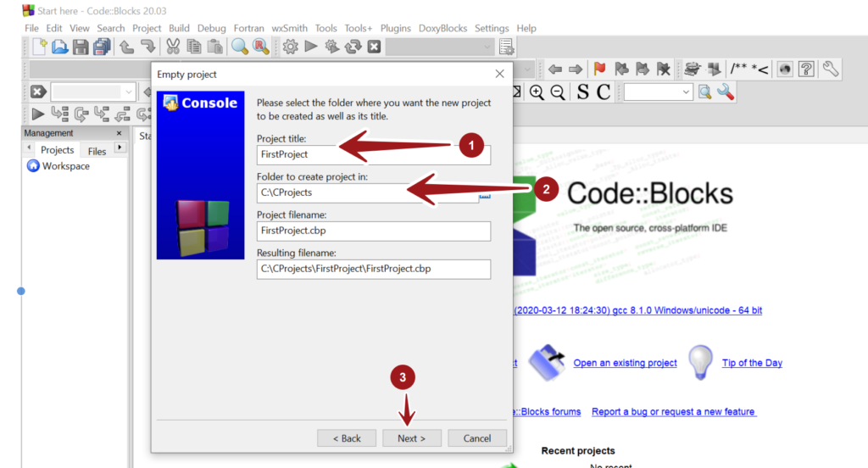868x468 pixels.
Task: Open the search text dropdown near zoom icons
Action: coord(659,92)
